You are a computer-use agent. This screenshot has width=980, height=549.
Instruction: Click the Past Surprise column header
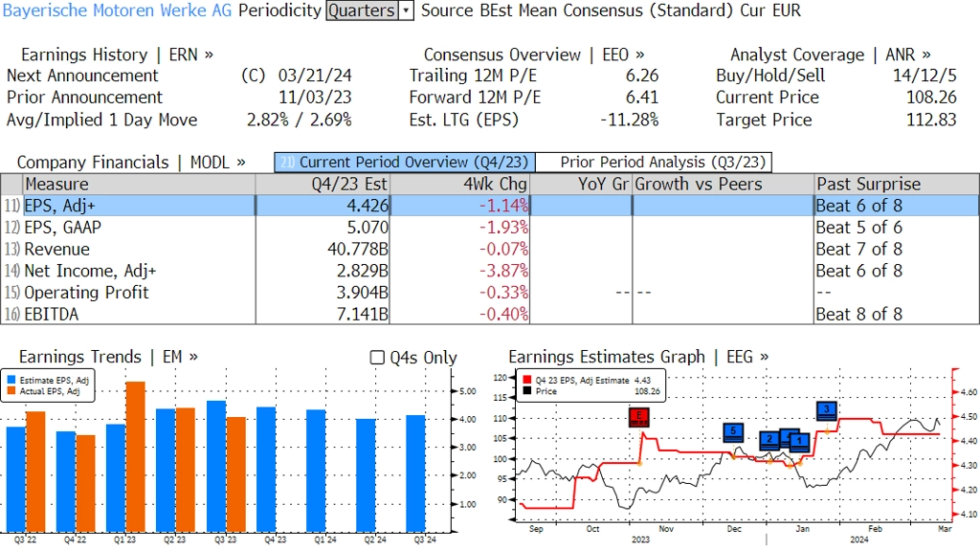point(896,185)
